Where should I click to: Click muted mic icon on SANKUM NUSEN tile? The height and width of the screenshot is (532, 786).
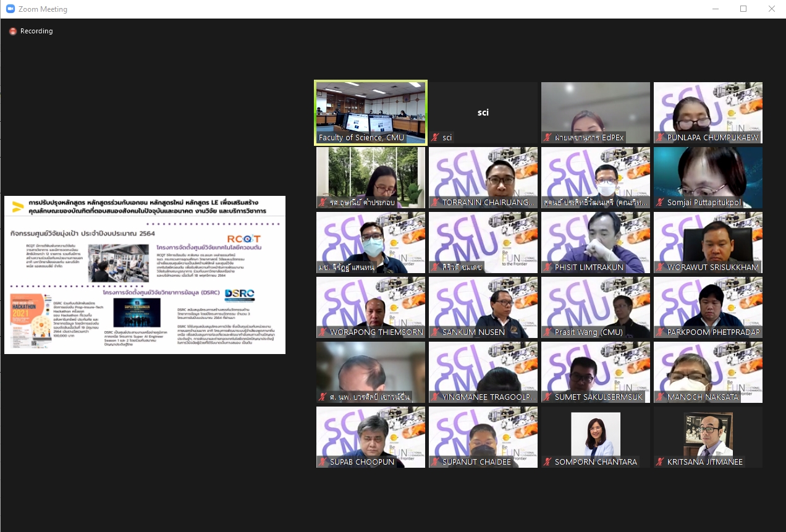435,332
